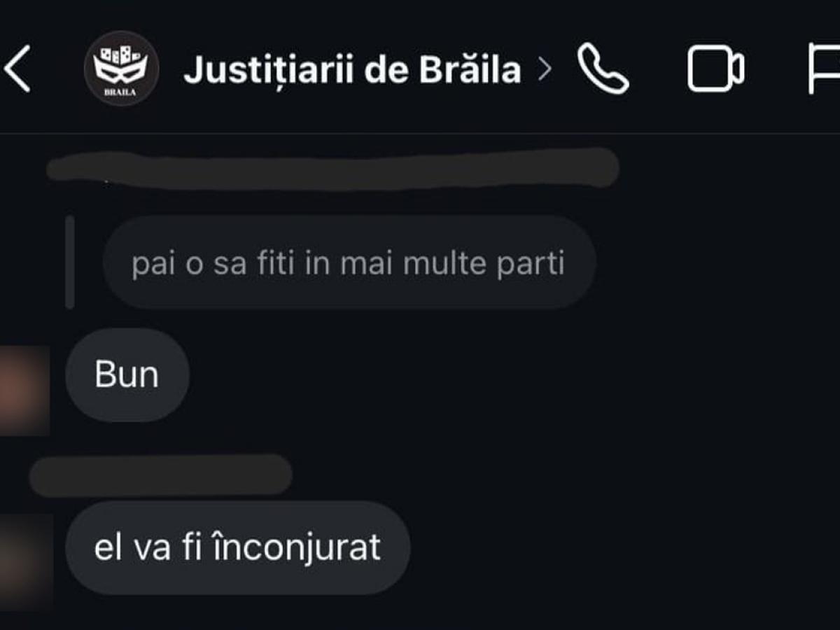The height and width of the screenshot is (630, 840).
Task: Start an audio call with the phone icon
Action: tap(603, 69)
